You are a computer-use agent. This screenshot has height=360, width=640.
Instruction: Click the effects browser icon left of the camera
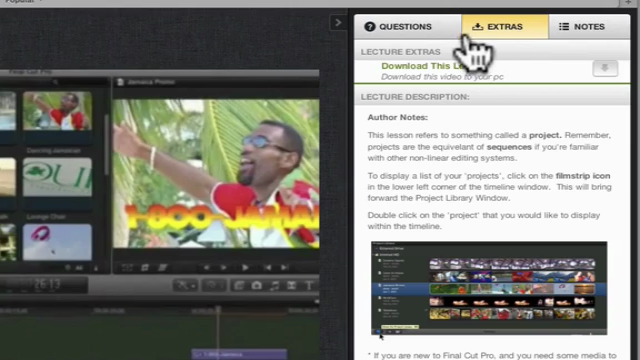[x=239, y=285]
